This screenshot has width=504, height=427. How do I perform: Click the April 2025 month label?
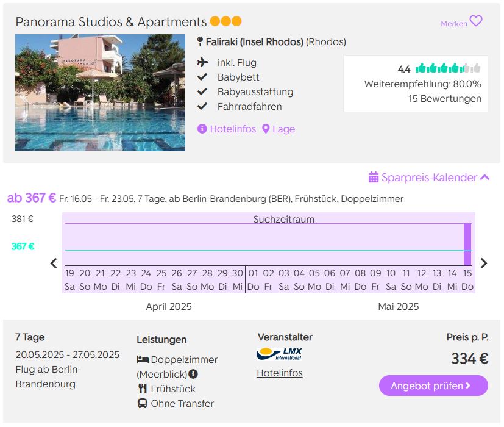click(169, 306)
